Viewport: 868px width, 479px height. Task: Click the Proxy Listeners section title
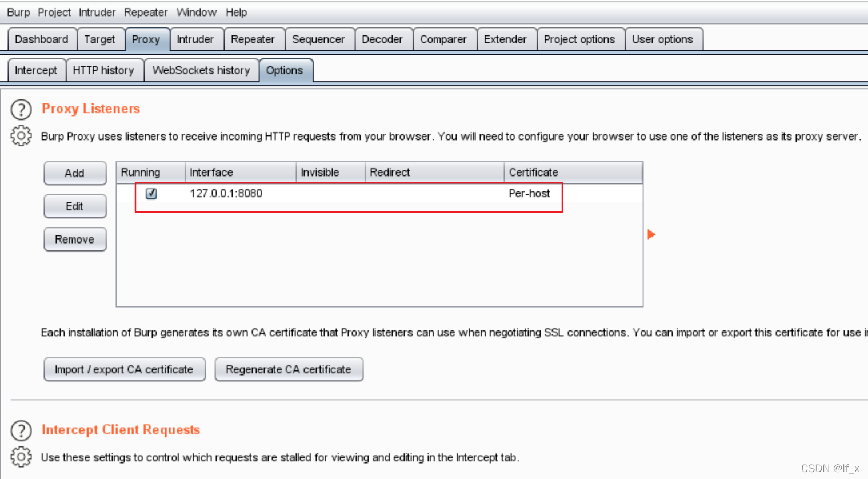click(x=91, y=109)
